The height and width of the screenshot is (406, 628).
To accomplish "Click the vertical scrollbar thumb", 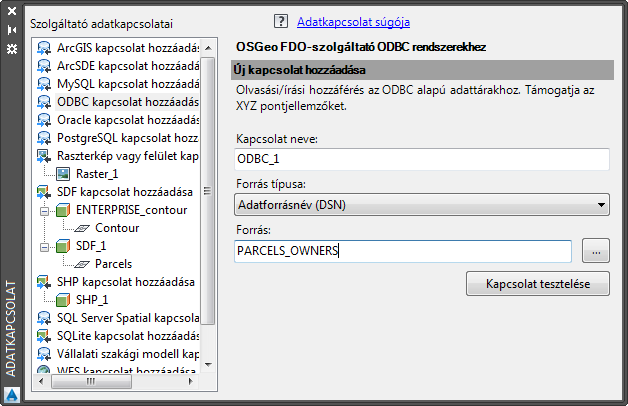I will pos(208,191).
